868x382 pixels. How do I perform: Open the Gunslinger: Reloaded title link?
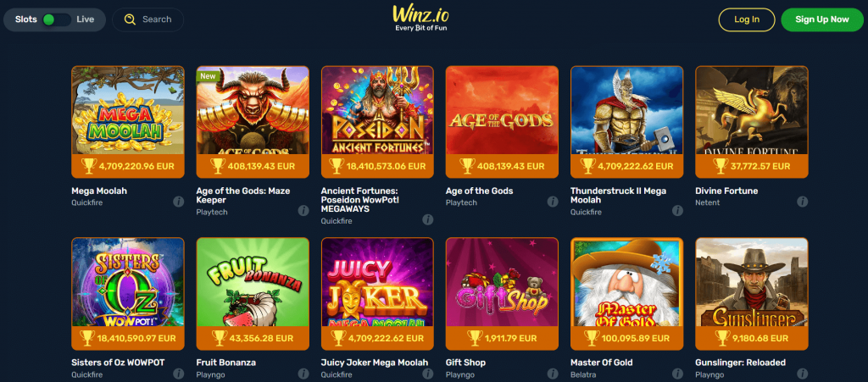point(740,363)
